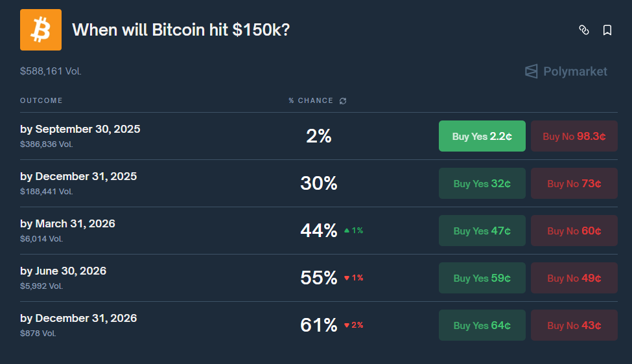Open the 'by March 31, 2026' outcome row
The image size is (632, 364).
(x=67, y=223)
